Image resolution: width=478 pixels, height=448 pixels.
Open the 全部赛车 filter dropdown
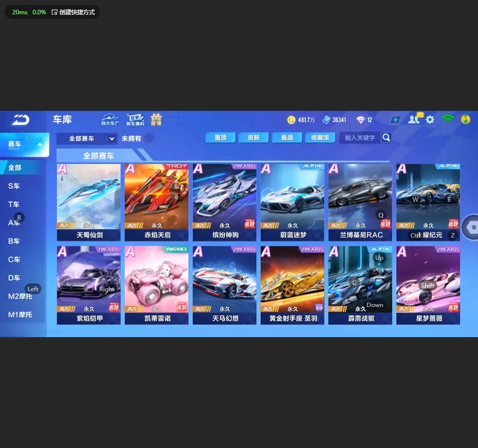coord(87,139)
